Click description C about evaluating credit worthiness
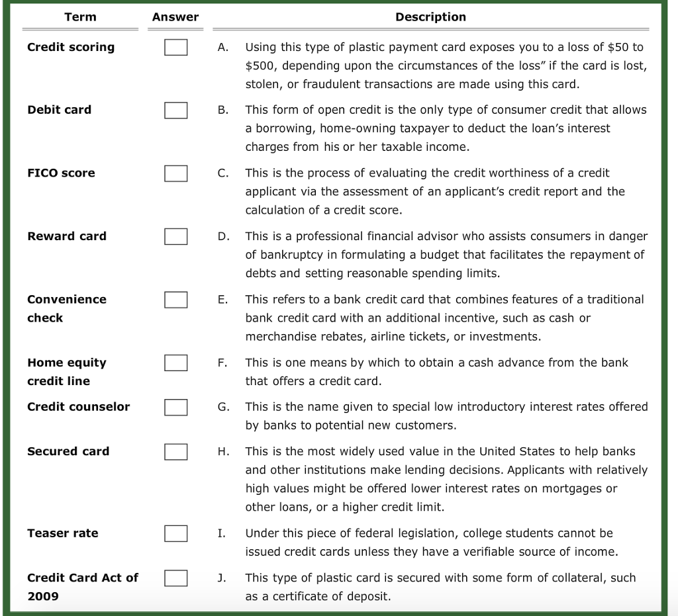678x616 pixels. (444, 192)
